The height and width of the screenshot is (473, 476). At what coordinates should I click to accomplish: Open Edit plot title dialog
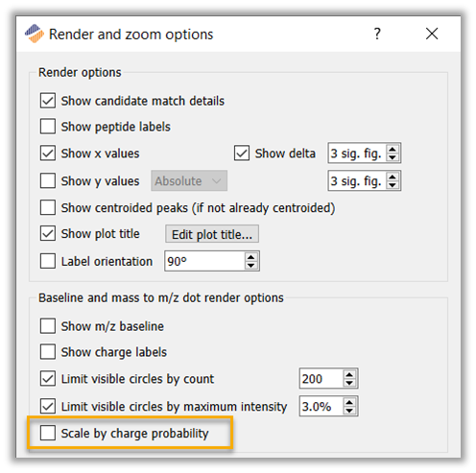click(x=212, y=234)
